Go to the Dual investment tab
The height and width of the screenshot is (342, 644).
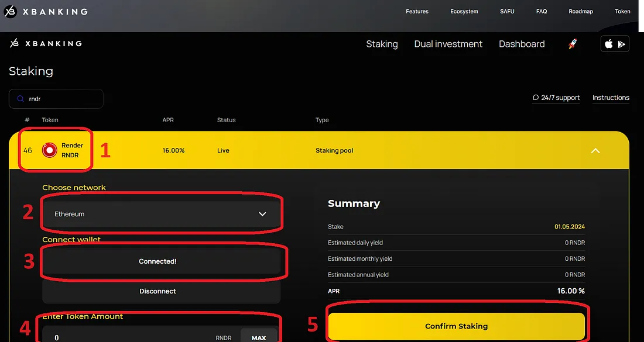448,44
